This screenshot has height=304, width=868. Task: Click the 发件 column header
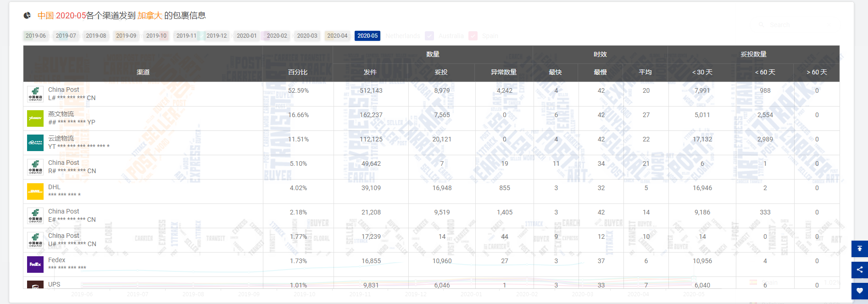[x=370, y=72]
